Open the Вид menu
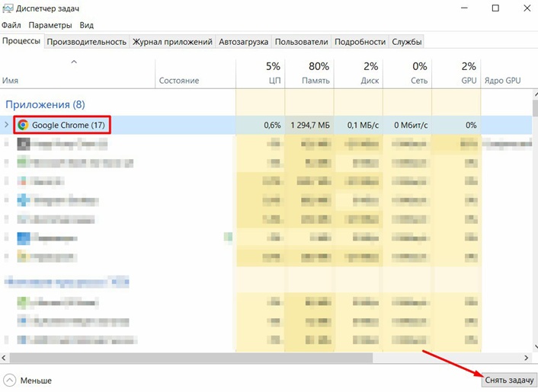 coord(86,25)
